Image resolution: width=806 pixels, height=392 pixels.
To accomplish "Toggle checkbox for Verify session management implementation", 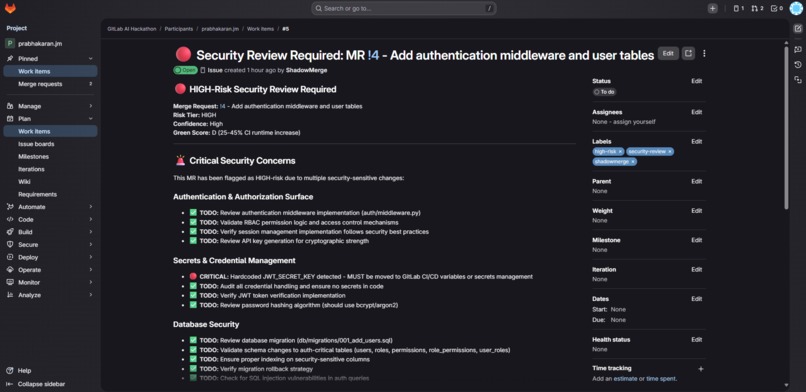I will (193, 231).
